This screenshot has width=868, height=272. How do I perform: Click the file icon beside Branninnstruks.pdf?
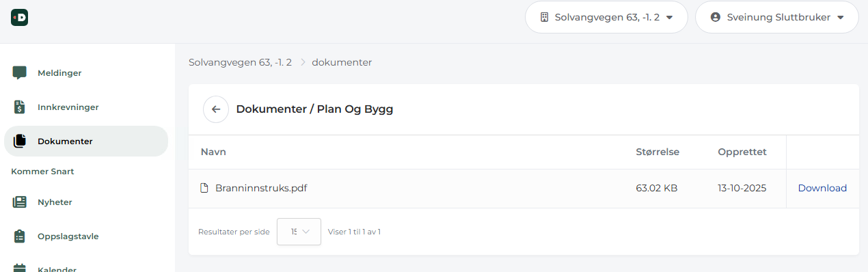point(204,188)
